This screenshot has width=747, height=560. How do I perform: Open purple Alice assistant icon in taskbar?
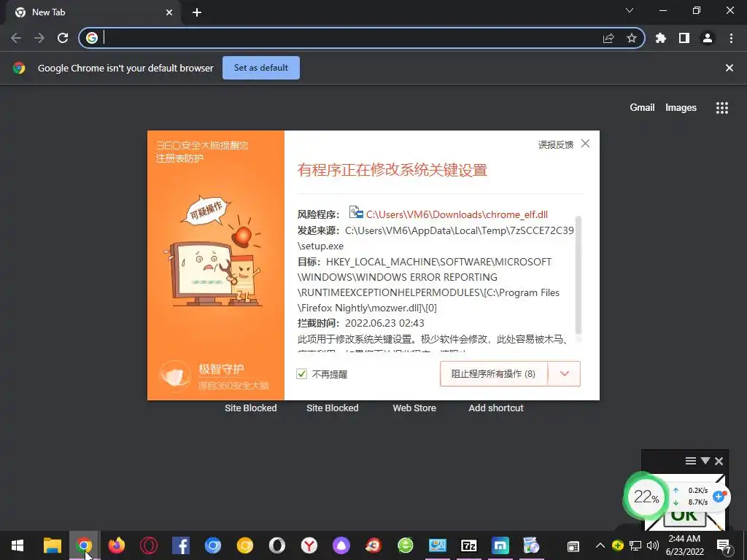[x=341, y=545]
